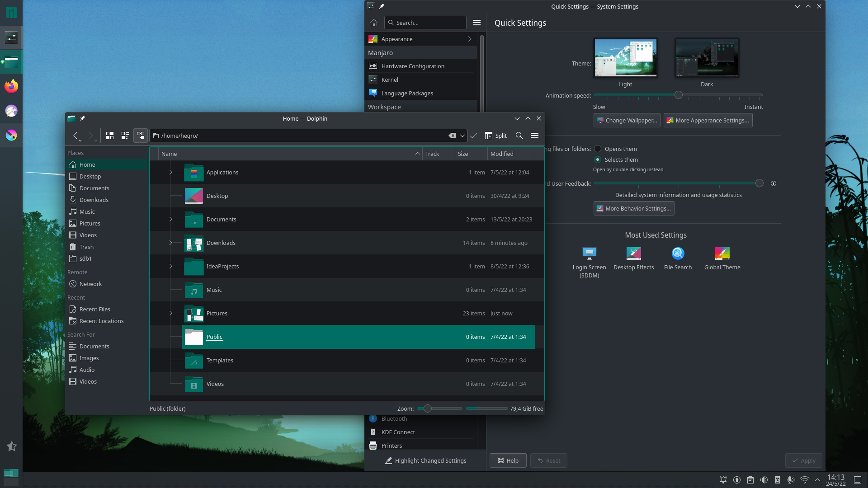Select the Light theme thumbnail

pyautogui.click(x=626, y=58)
